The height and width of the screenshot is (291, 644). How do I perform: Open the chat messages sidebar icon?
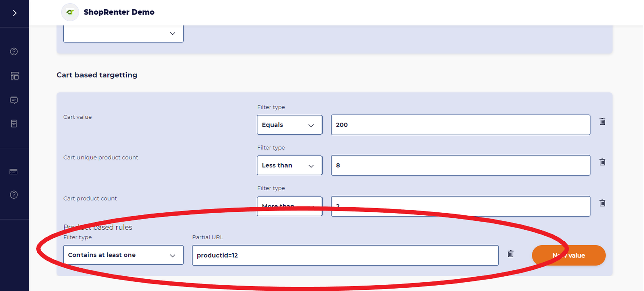(x=14, y=100)
